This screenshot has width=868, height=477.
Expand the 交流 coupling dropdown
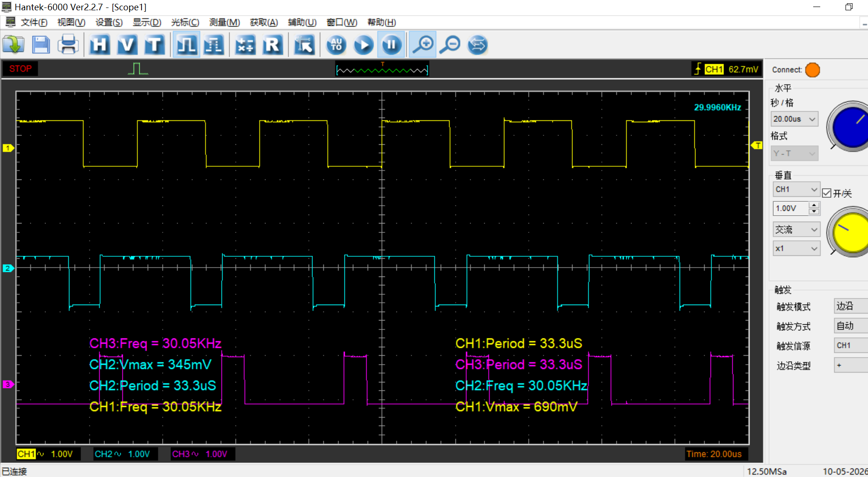click(796, 230)
